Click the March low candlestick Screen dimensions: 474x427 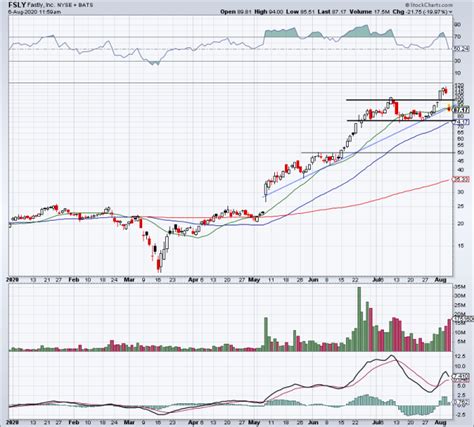tap(158, 263)
